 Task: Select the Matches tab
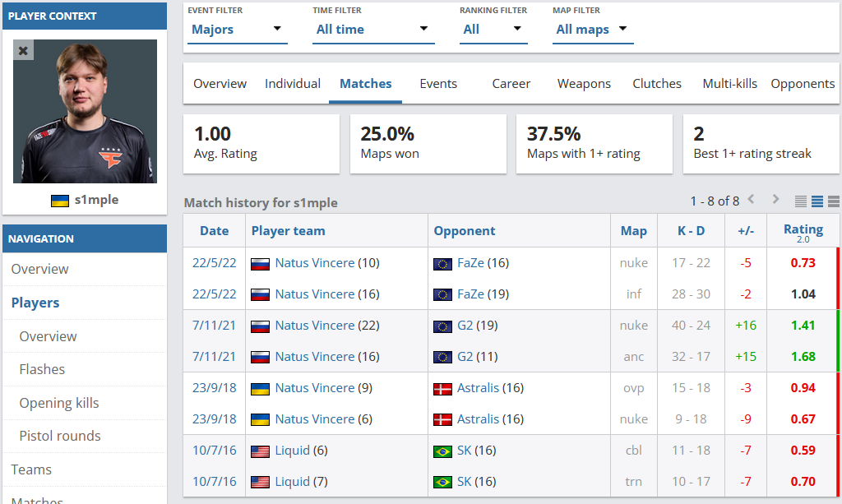click(x=366, y=84)
